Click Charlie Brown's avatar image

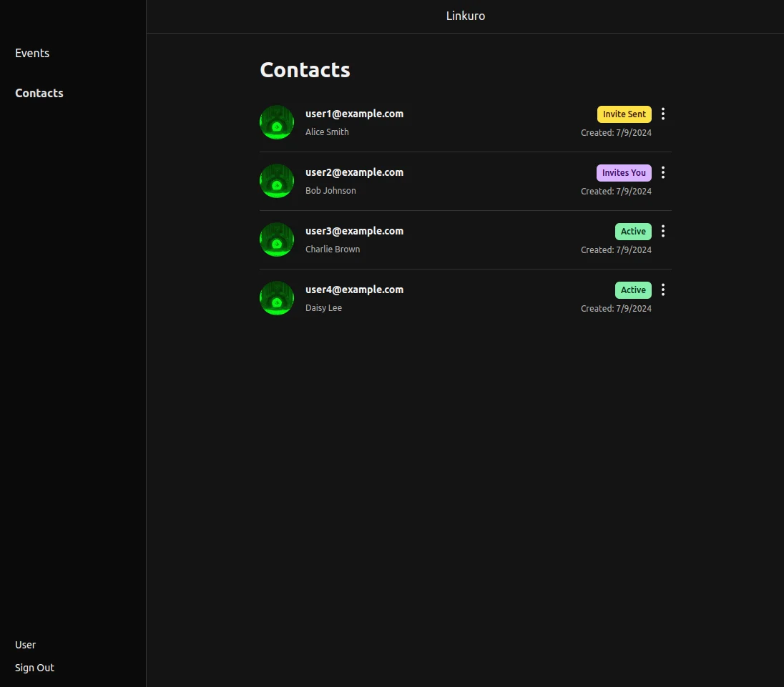click(277, 239)
